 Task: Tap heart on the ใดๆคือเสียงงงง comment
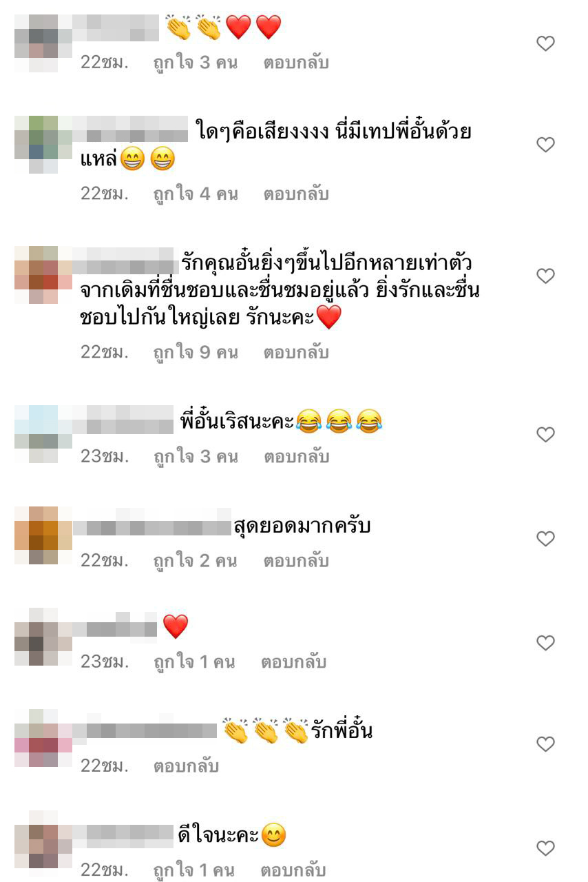click(x=545, y=145)
